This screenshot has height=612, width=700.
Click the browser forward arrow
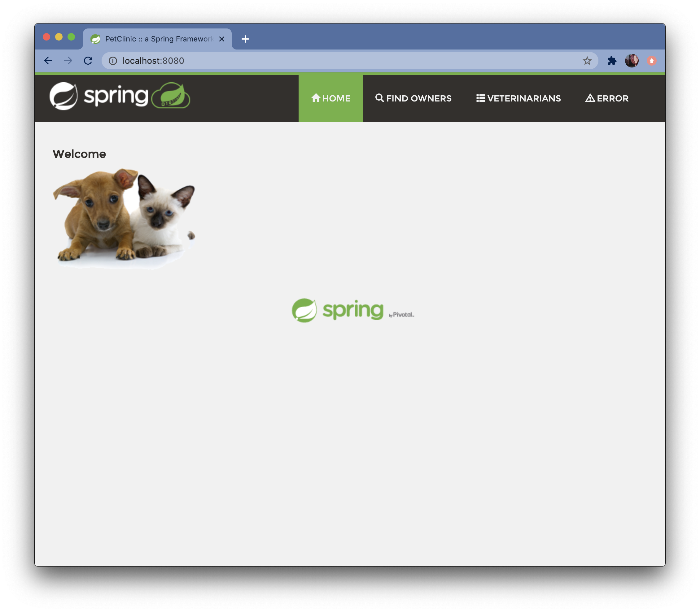(x=68, y=61)
